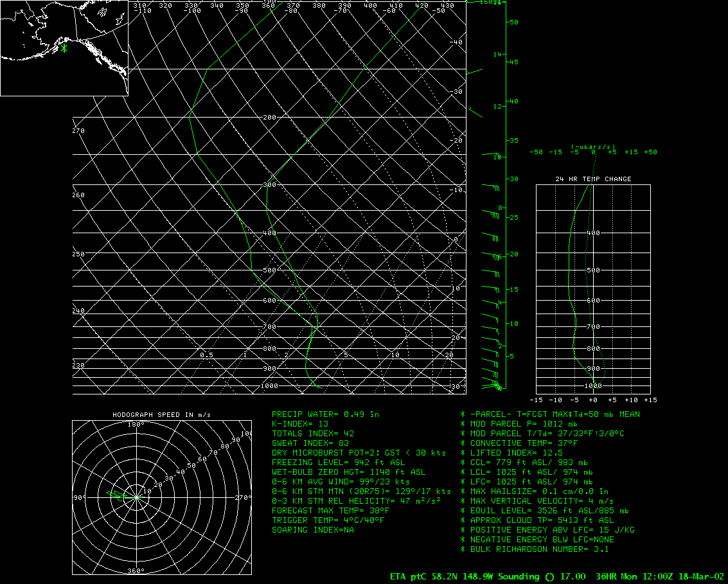
Task: Click 'CONVECTIVE TEMP= 37°F'
Action: [x=519, y=443]
